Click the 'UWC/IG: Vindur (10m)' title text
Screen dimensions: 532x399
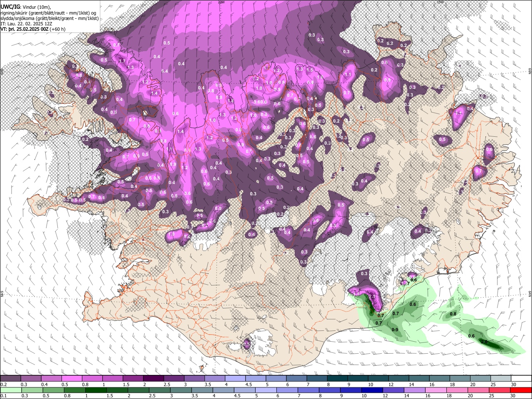point(25,7)
